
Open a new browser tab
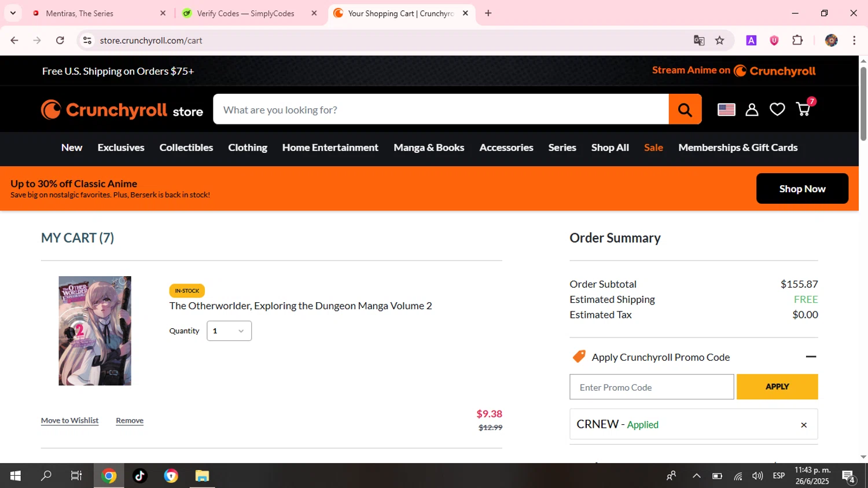488,13
